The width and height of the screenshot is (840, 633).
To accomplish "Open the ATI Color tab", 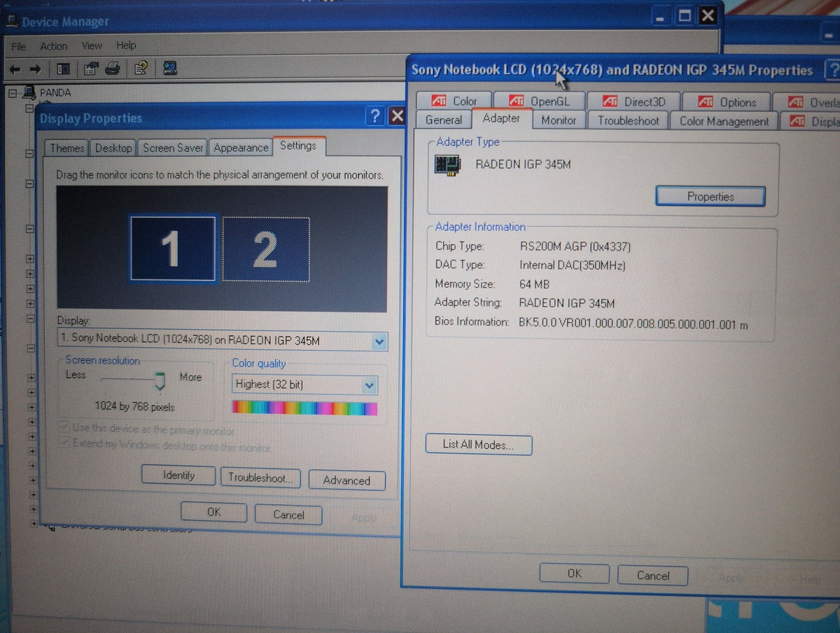I will pos(454,102).
